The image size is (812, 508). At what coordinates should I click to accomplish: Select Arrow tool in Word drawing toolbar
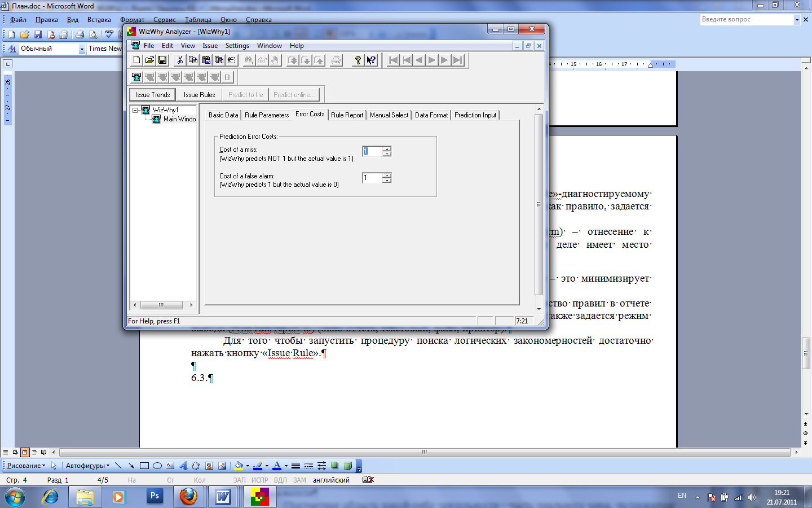point(131,466)
